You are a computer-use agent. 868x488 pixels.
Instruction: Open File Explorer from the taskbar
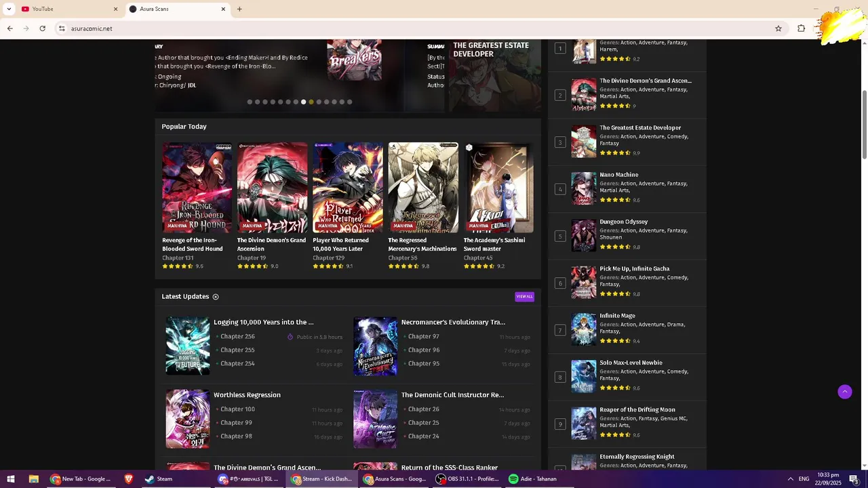33,479
